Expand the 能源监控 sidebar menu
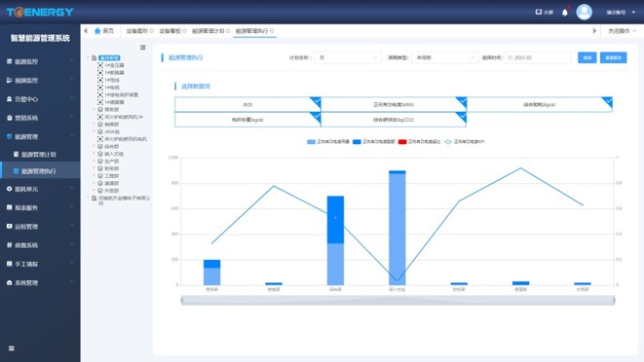 40,61
